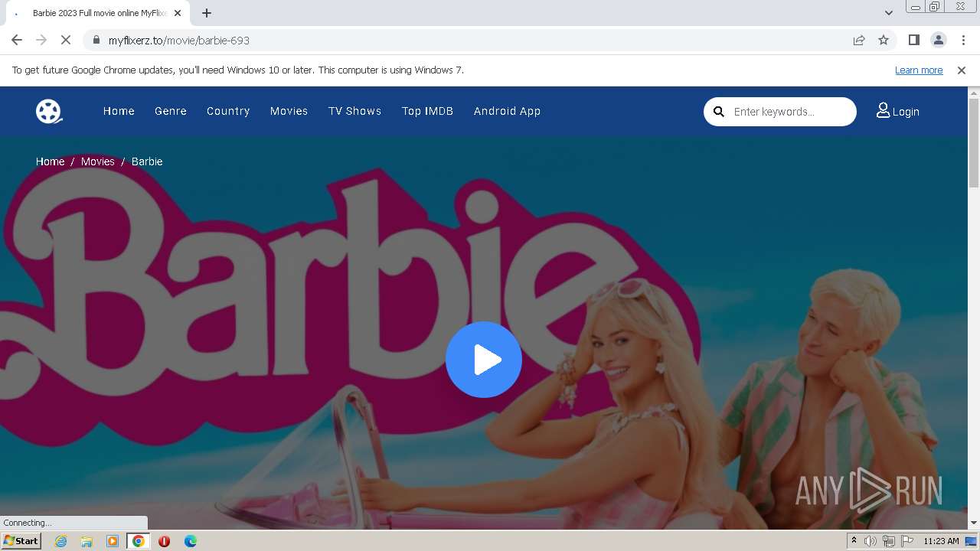Switch to Chrome on the taskbar
Screen dimensions: 980x551
coord(139,541)
